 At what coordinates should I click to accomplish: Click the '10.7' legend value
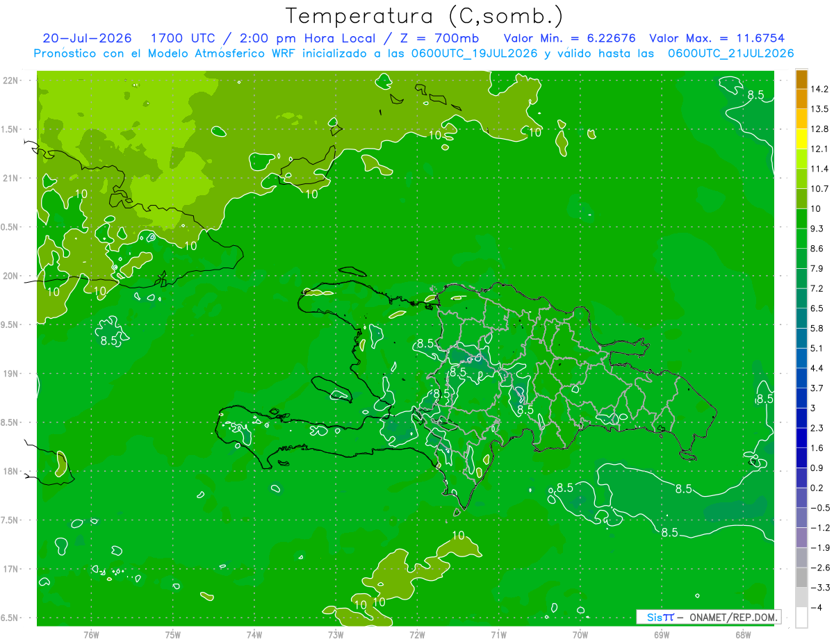click(x=820, y=189)
